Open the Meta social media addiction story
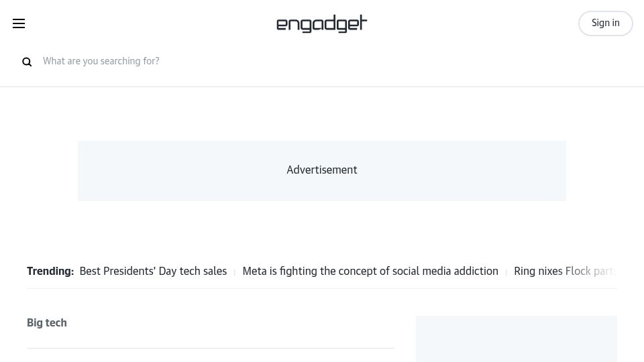The height and width of the screenshot is (362, 644). [x=370, y=271]
